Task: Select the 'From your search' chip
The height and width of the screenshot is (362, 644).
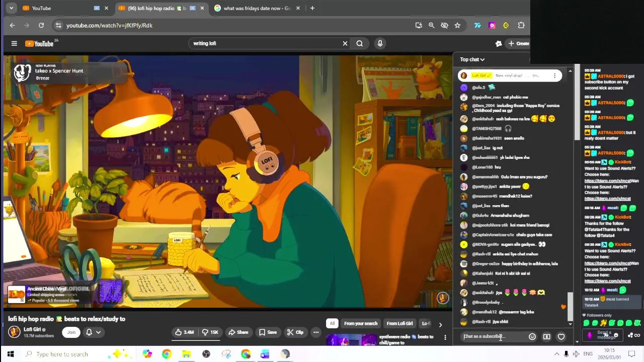Action: 361,324
